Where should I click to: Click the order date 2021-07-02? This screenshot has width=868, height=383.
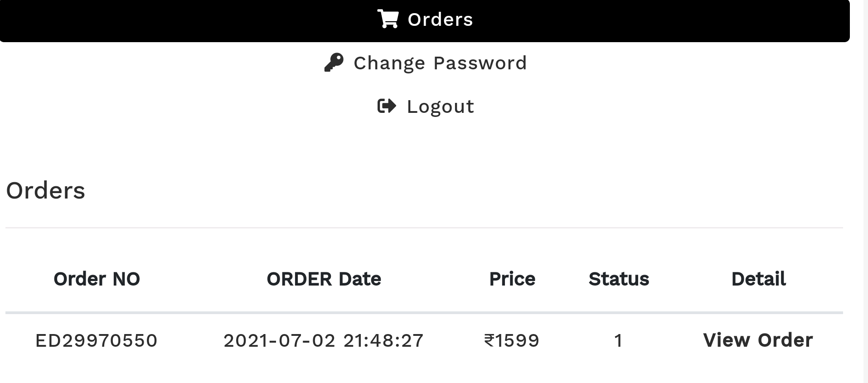pos(279,340)
